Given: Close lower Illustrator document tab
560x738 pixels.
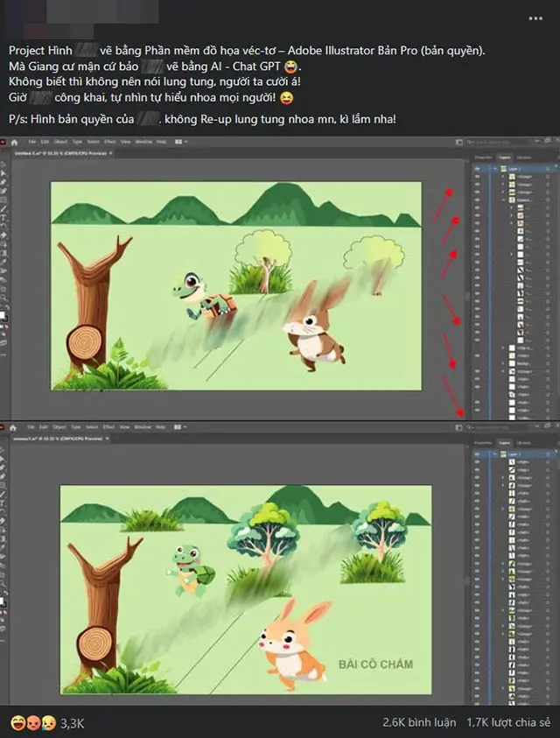Looking at the screenshot, I should point(108,439).
